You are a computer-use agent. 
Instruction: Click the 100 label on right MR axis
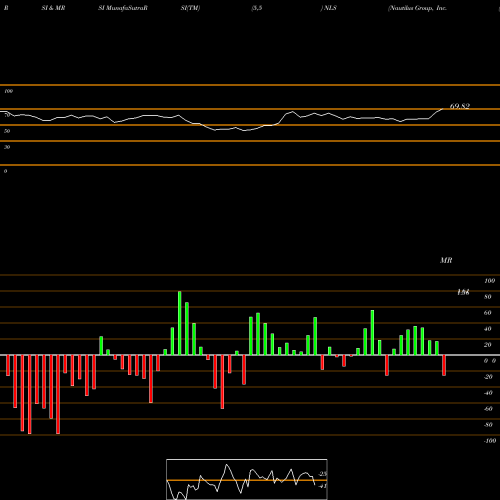pos(489,281)
